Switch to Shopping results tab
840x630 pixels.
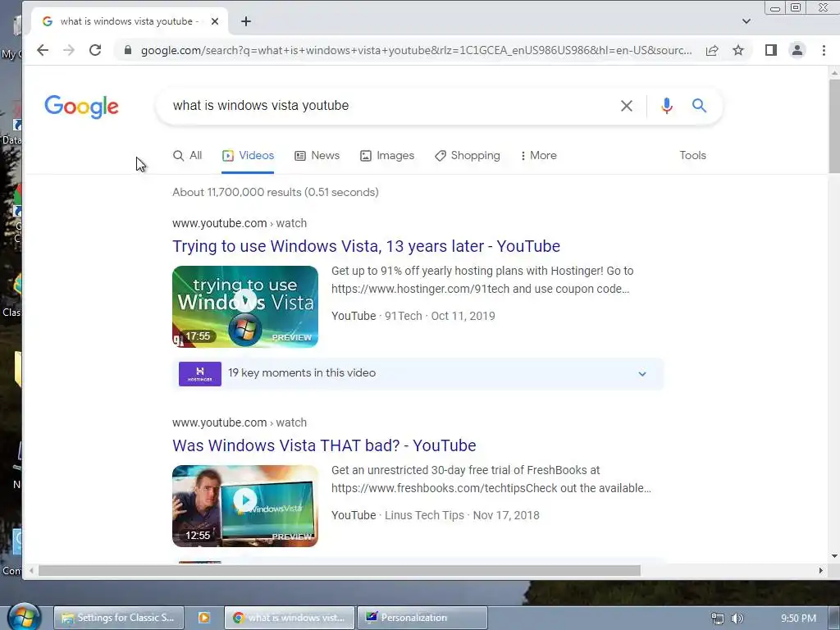coord(467,155)
